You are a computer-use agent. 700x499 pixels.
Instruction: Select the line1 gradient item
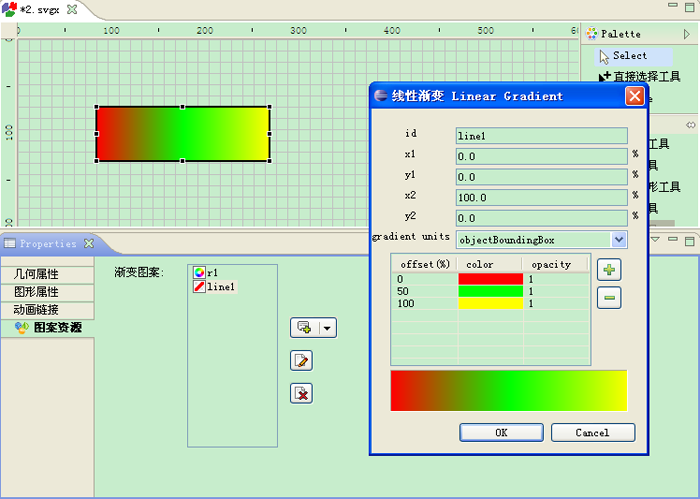click(x=214, y=287)
